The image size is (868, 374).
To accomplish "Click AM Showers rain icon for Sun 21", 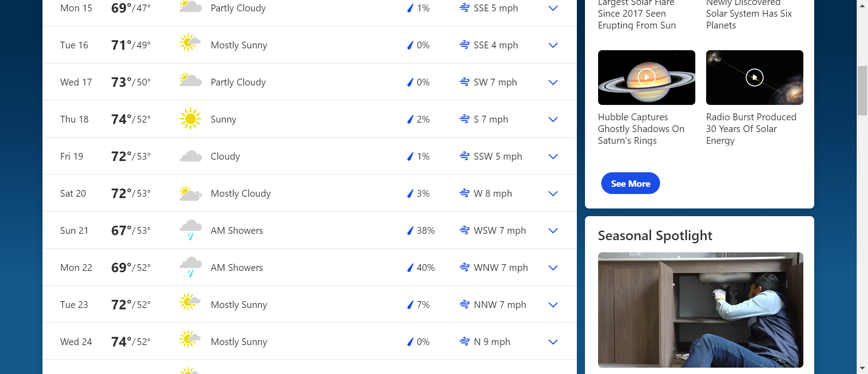I will (190, 230).
